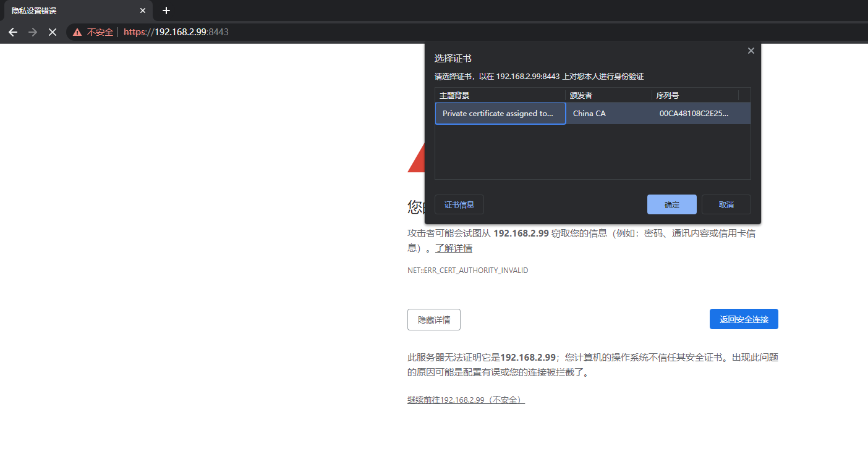Open the 了解详情 link
Image resolution: width=868 pixels, height=449 pixels.
tap(454, 248)
